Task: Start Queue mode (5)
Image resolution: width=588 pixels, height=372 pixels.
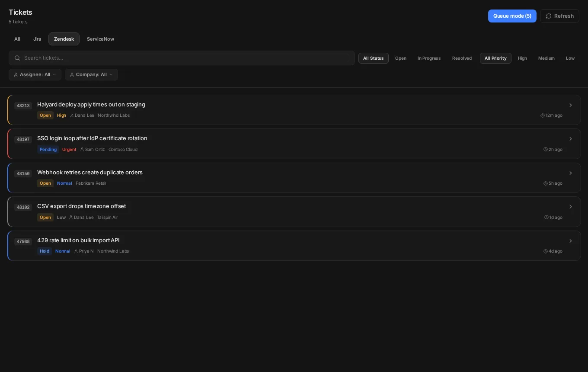Action: tap(512, 16)
